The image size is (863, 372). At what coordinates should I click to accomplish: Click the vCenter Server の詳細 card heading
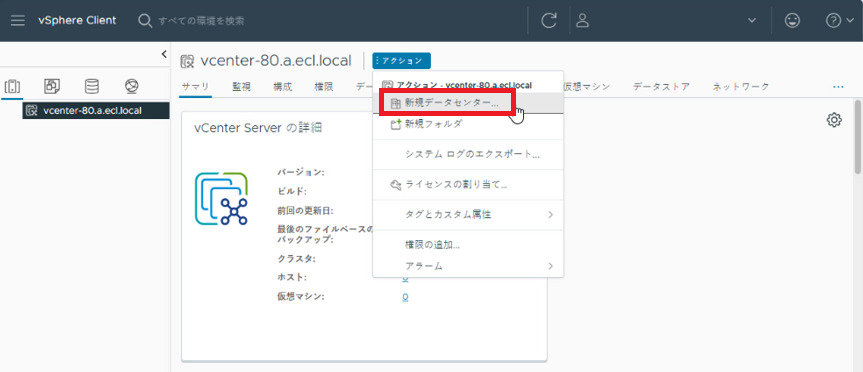pyautogui.click(x=258, y=128)
